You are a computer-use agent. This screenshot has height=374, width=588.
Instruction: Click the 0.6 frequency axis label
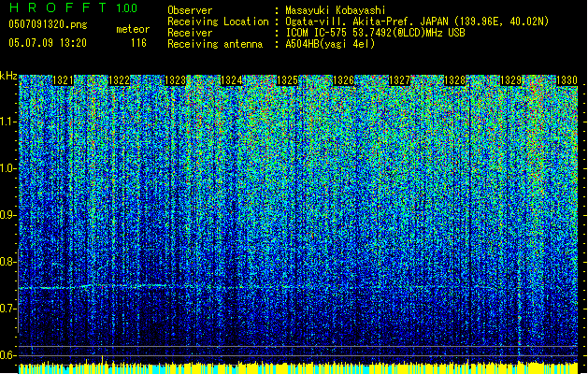(8, 355)
